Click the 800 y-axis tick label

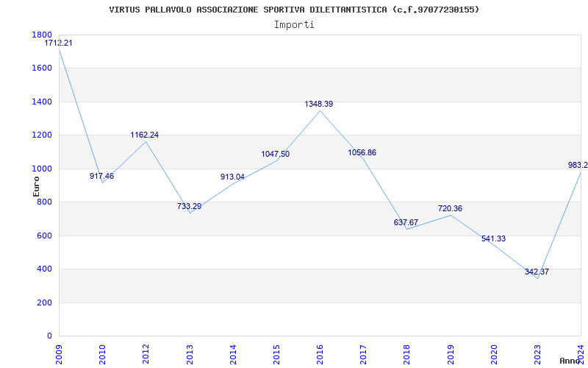click(44, 202)
